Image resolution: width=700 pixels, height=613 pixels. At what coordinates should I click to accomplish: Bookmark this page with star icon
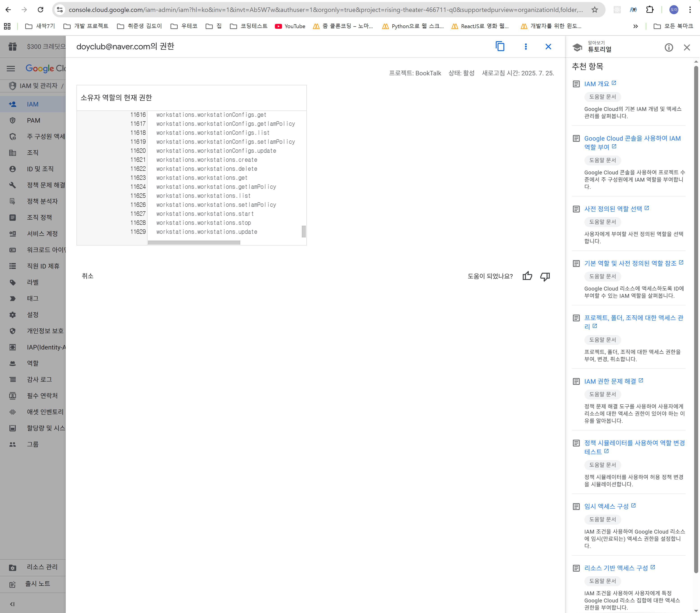[x=595, y=10]
